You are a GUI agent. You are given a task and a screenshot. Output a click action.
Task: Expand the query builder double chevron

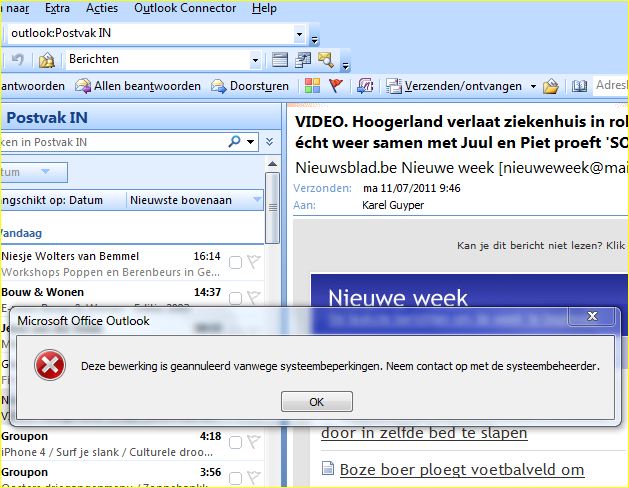pos(270,142)
